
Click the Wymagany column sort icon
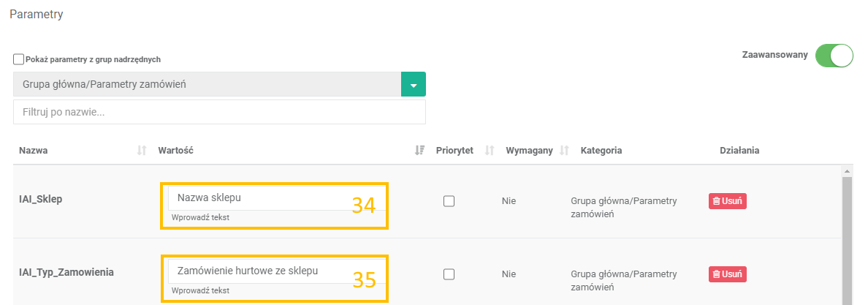(564, 151)
